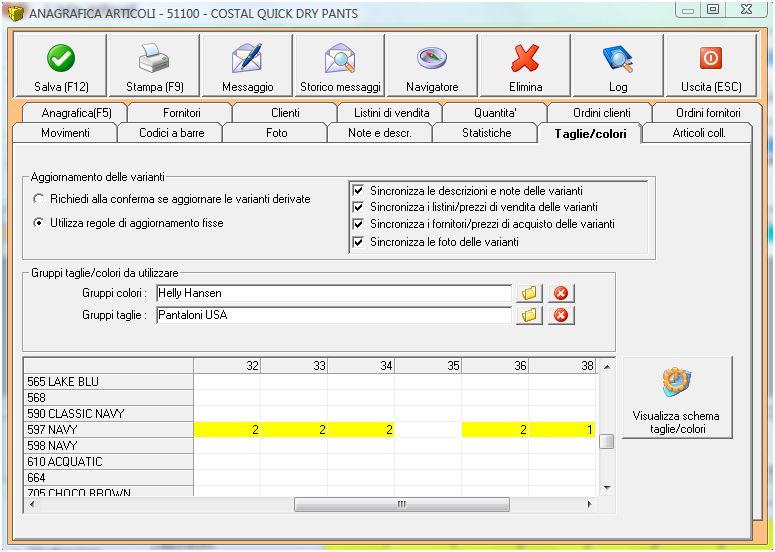Click size 35 column header
775x552 pixels.
pyautogui.click(x=428, y=366)
